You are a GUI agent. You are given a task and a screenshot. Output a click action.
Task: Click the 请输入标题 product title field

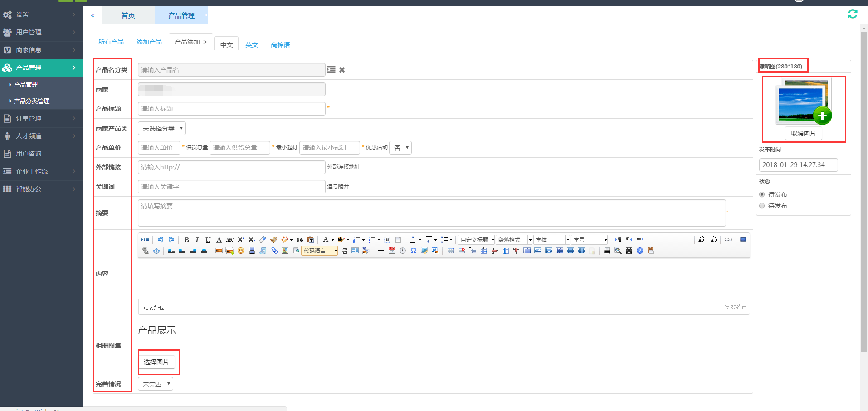coord(231,109)
